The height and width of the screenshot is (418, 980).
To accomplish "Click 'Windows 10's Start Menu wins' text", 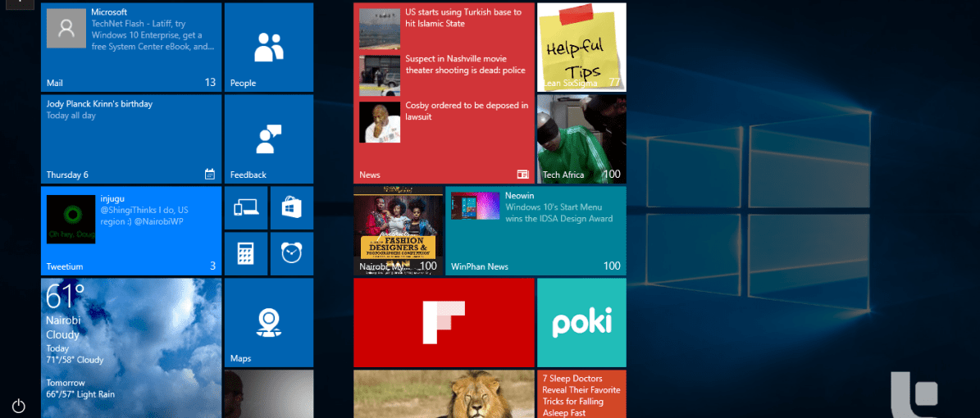I will pos(558,213).
